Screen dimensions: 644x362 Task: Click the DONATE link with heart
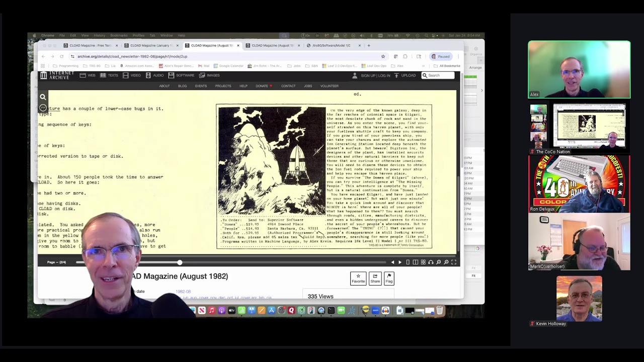coord(264,86)
